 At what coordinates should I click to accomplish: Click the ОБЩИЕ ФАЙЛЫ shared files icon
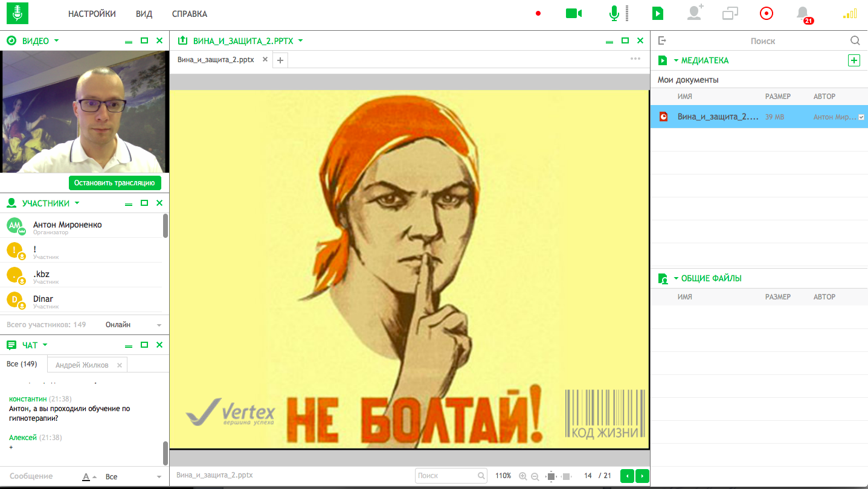(663, 278)
